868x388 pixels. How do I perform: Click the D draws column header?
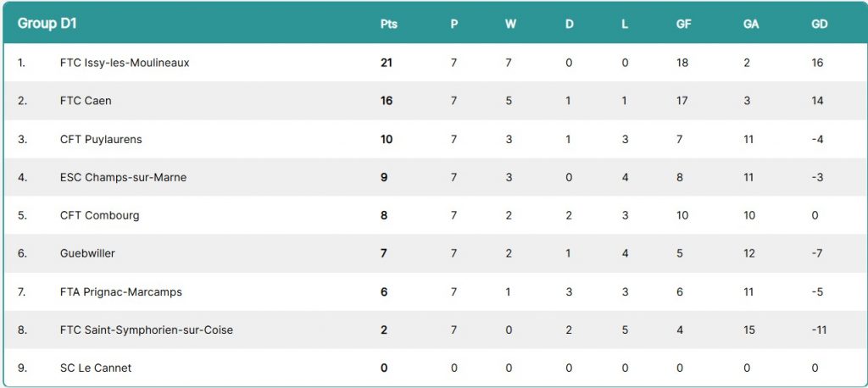click(569, 25)
